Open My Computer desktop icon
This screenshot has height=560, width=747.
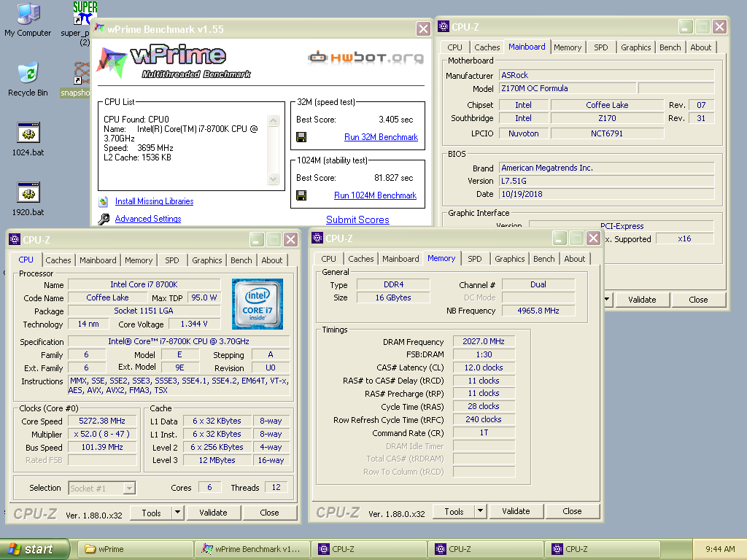(x=28, y=20)
